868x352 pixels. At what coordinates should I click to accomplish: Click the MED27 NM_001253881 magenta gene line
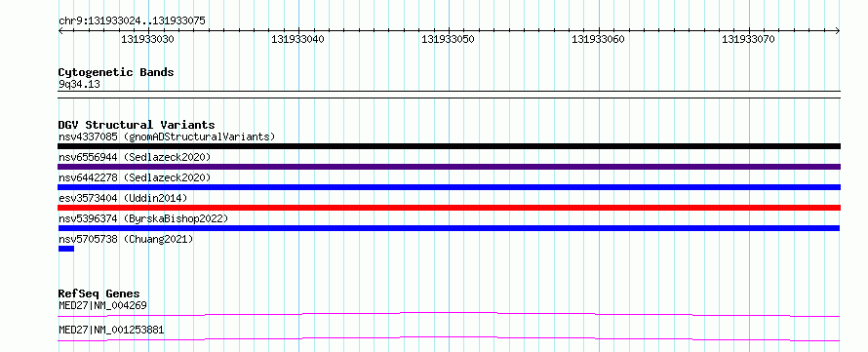[x=449, y=338]
